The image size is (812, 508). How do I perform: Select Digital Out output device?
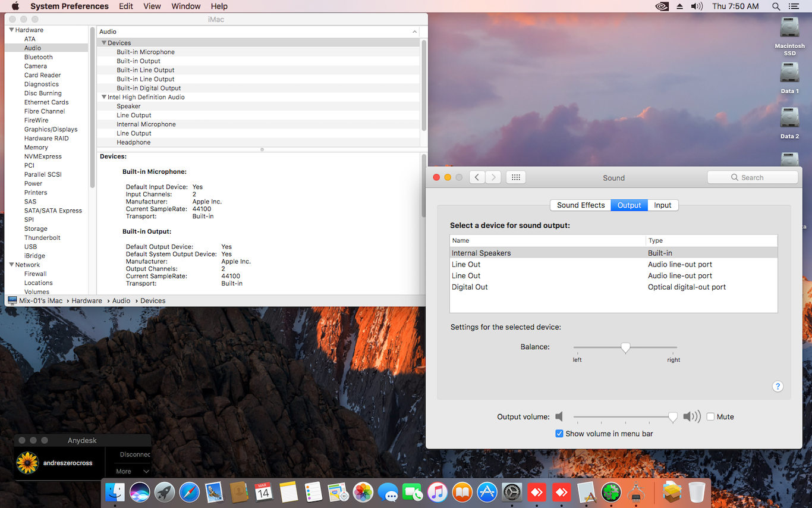tap(613, 287)
